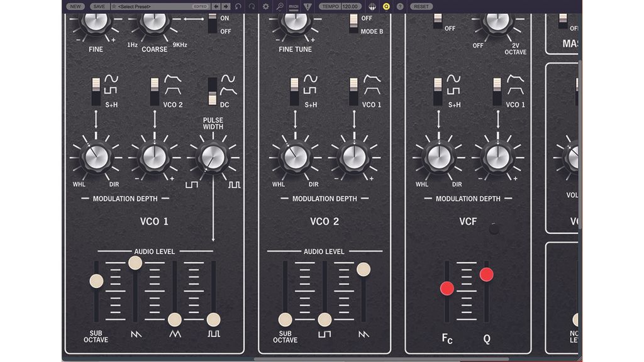The height and width of the screenshot is (362, 644).
Task: Click the magnifier zoom icon in toolbar
Action: [x=279, y=6]
